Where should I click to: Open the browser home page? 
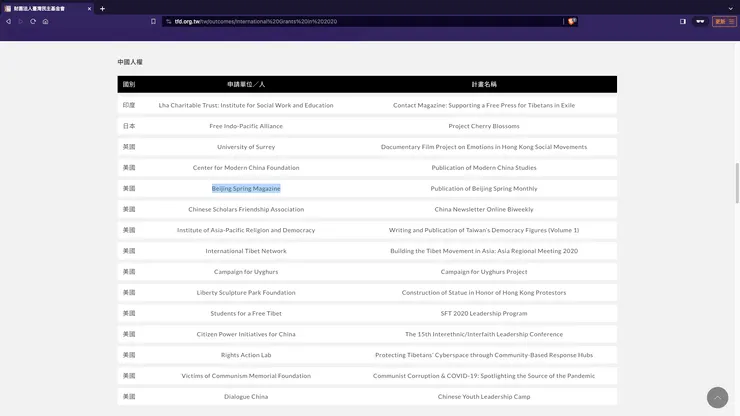coord(45,21)
